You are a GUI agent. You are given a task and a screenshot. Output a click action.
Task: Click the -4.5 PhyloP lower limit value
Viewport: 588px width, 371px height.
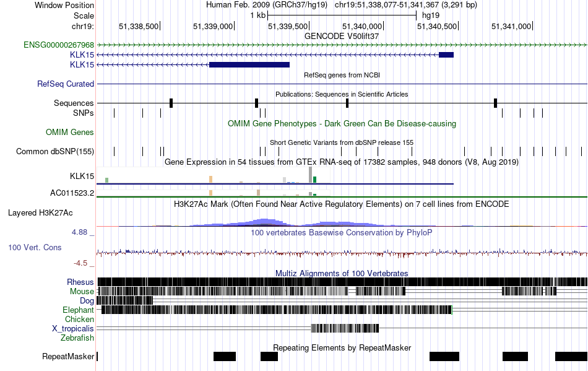(x=80, y=263)
